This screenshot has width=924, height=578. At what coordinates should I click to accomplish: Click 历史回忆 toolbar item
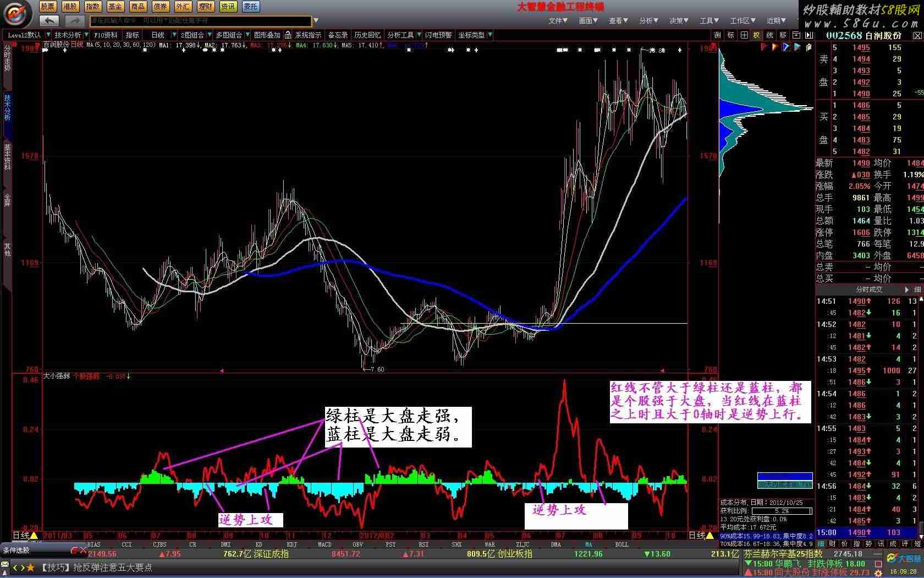pyautogui.click(x=367, y=35)
